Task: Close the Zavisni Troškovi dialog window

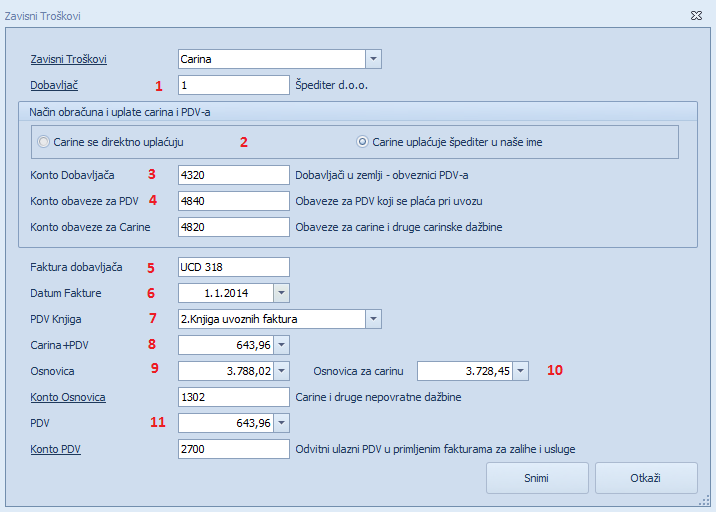Action: click(696, 16)
